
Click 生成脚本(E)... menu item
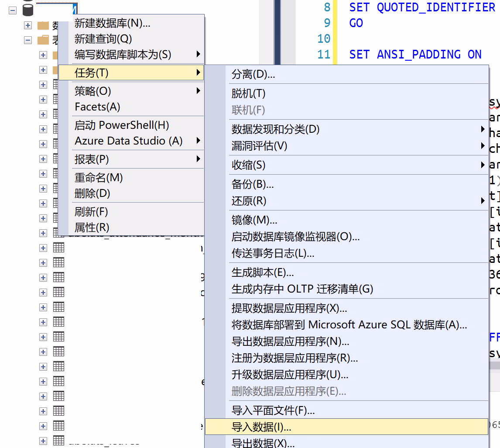(262, 272)
